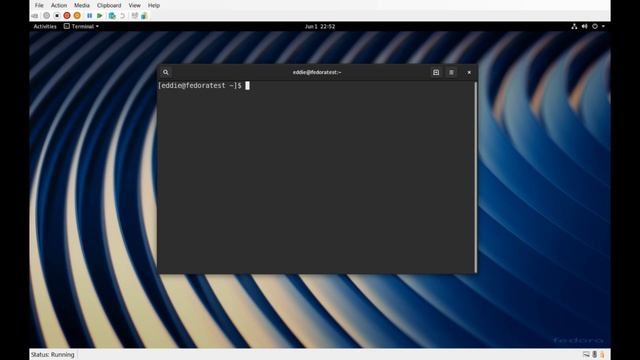The image size is (640, 360).
Task: Click the grey Start VM toolbar icon
Action: coord(47,16)
